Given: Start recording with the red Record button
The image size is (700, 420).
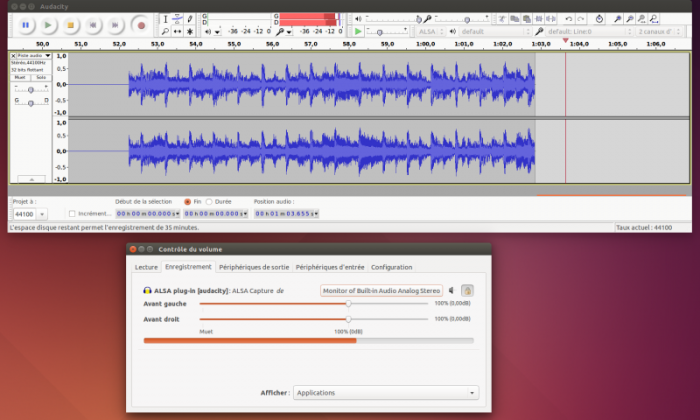Looking at the screenshot, I should 141,24.
